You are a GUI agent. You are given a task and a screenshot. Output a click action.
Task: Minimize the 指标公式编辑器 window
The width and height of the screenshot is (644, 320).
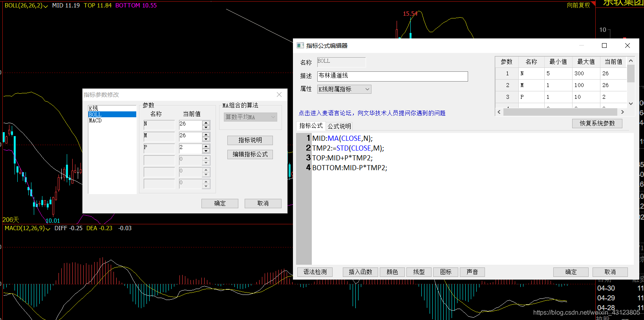click(582, 45)
